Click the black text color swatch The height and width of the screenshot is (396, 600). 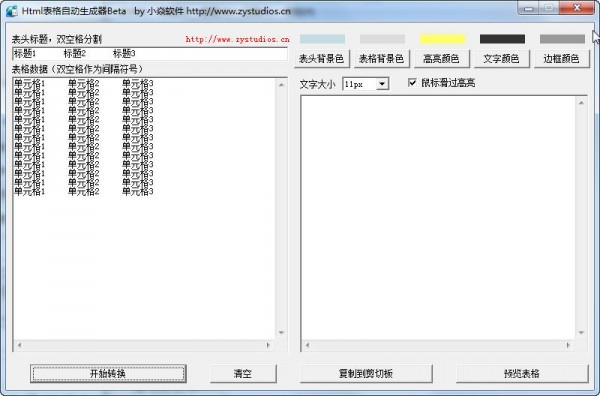(502, 39)
